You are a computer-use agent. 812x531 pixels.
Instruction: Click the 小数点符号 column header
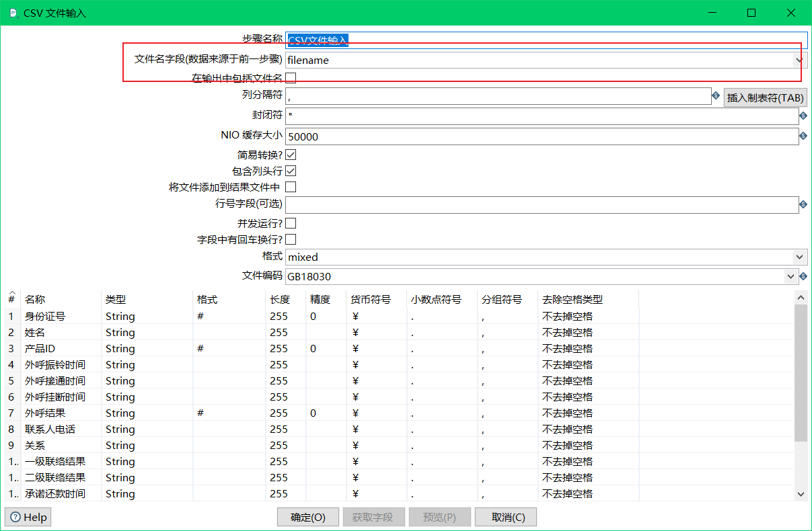(442, 299)
